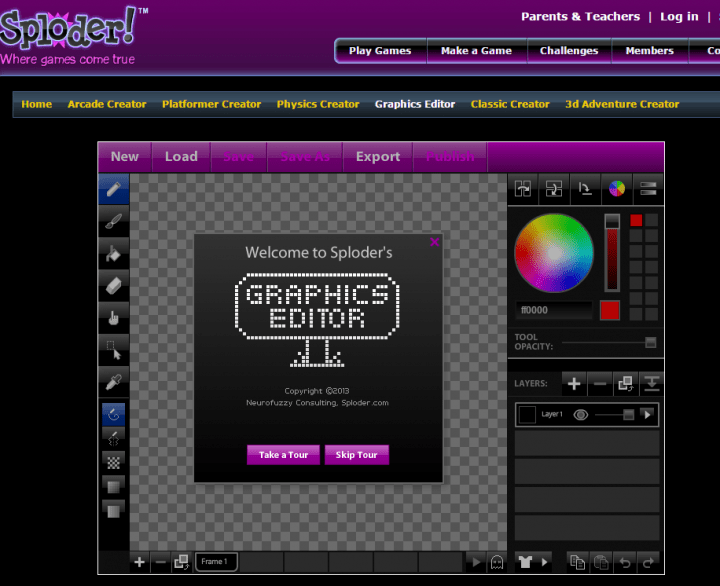Remove the selected layer
Viewport: 720px width, 586px height.
(600, 383)
